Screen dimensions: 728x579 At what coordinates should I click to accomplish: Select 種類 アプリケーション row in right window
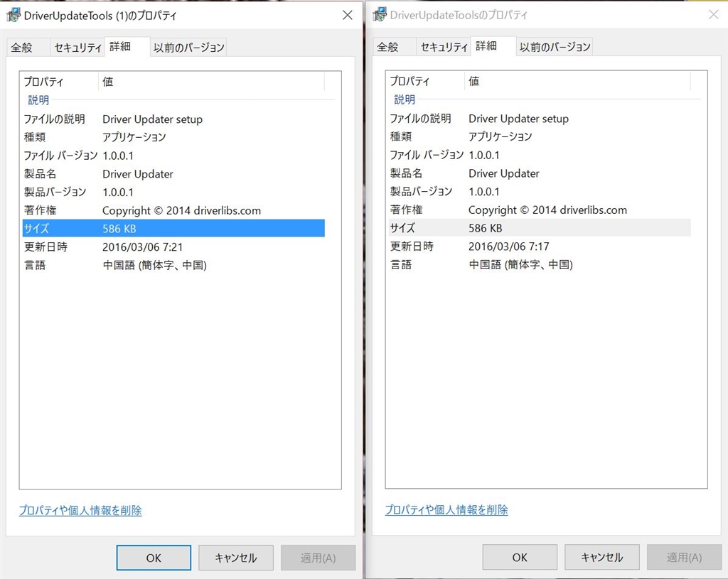tap(540, 137)
